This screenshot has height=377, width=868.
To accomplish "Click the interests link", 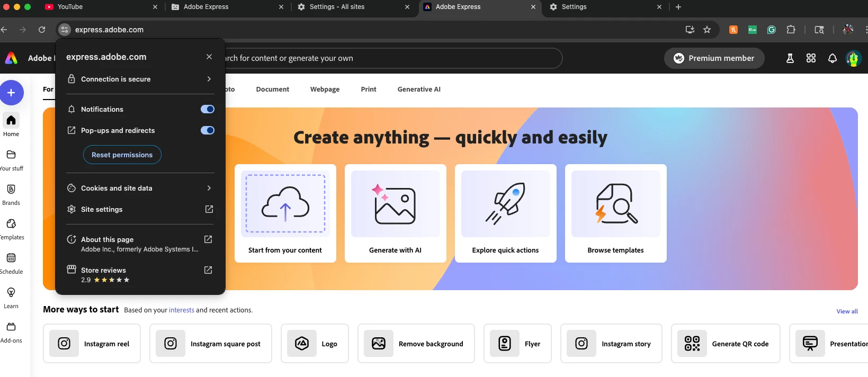I will pyautogui.click(x=182, y=310).
